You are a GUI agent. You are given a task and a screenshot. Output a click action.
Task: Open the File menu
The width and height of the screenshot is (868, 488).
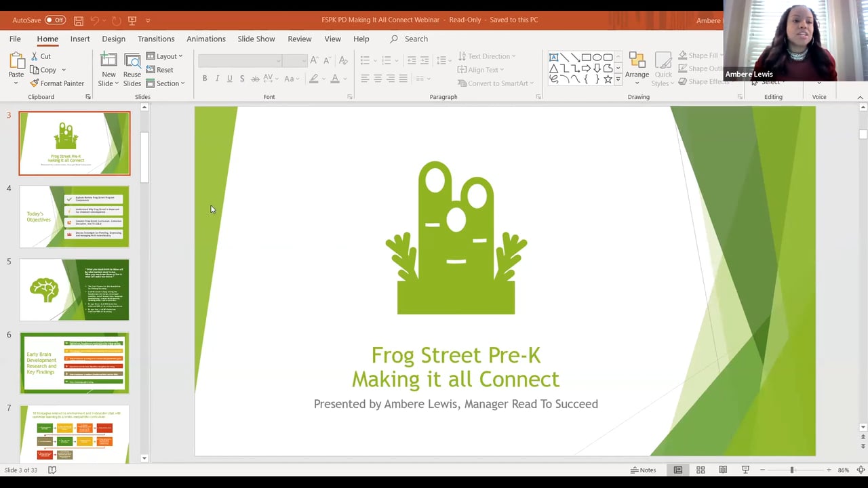click(x=15, y=39)
